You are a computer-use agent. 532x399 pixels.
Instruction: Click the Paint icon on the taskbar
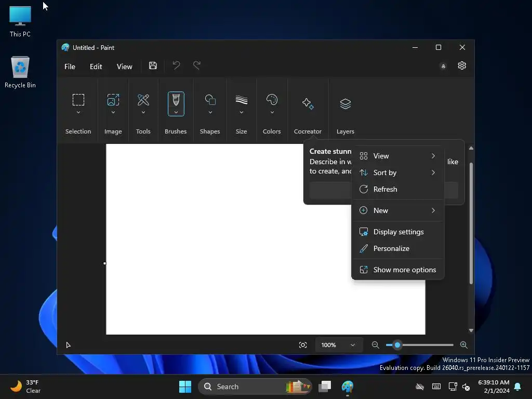[x=348, y=387]
